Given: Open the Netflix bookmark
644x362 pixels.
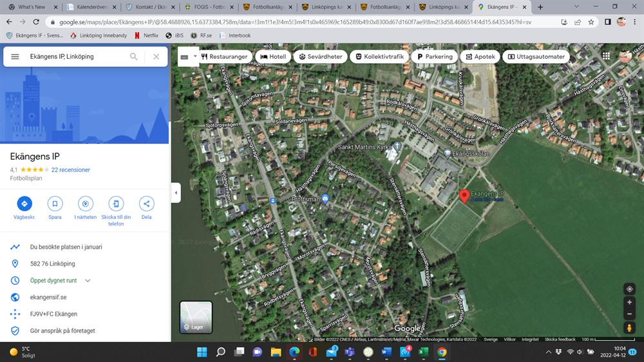Looking at the screenshot, I should pyautogui.click(x=147, y=35).
